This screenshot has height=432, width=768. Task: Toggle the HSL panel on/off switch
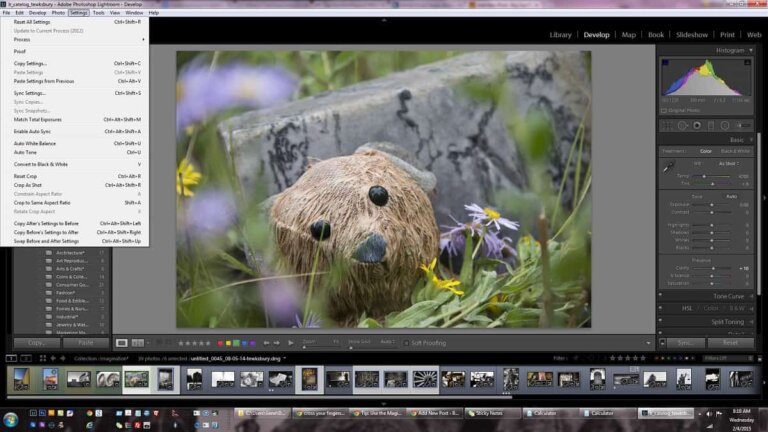(x=660, y=308)
